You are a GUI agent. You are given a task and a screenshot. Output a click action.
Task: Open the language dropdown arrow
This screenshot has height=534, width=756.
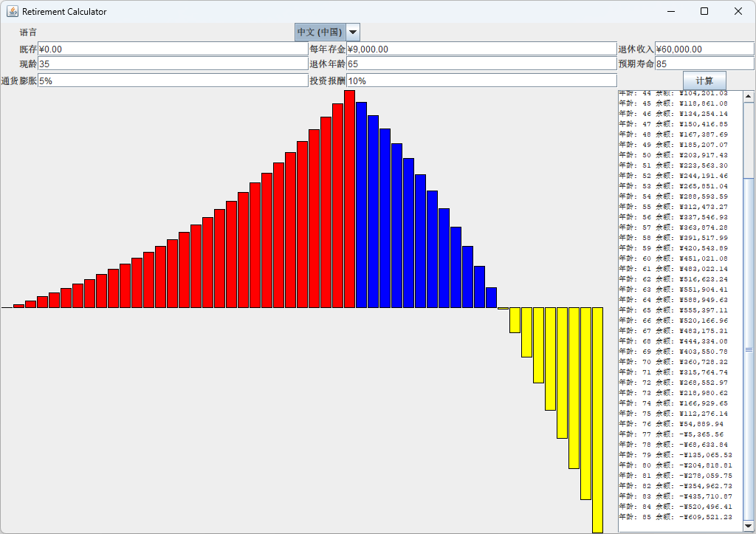click(x=353, y=32)
